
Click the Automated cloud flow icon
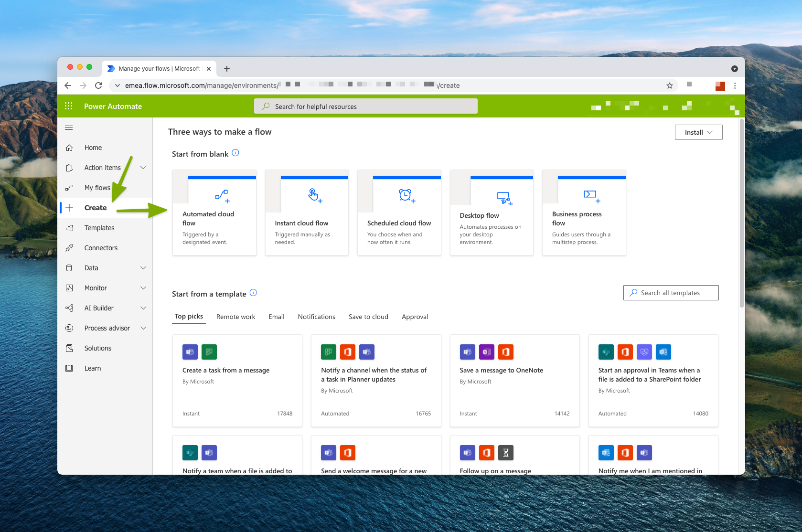pos(222,196)
